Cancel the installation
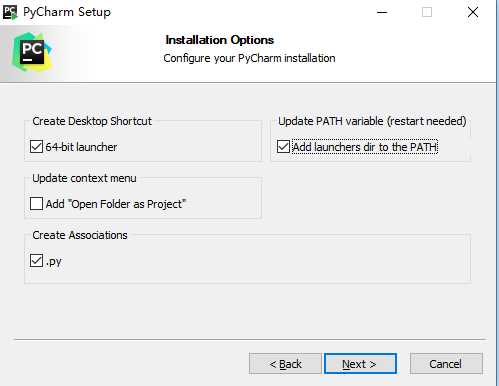This screenshot has height=386, width=499. click(446, 364)
